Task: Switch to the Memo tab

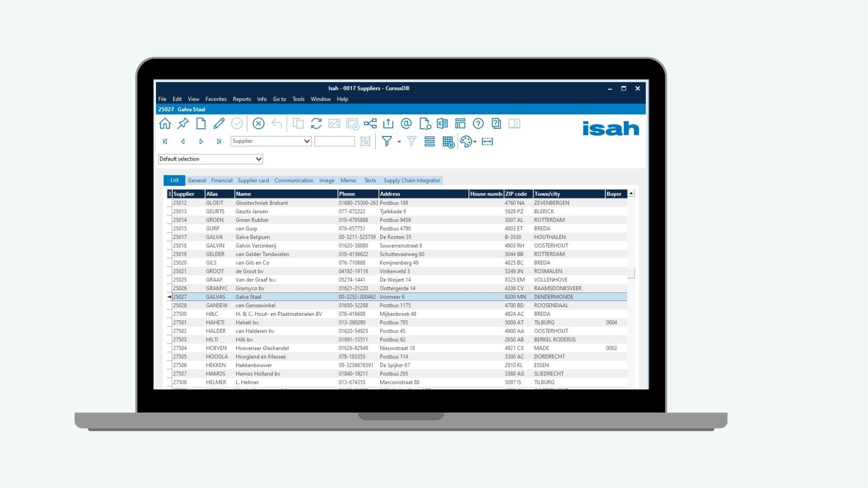Action: 348,180
